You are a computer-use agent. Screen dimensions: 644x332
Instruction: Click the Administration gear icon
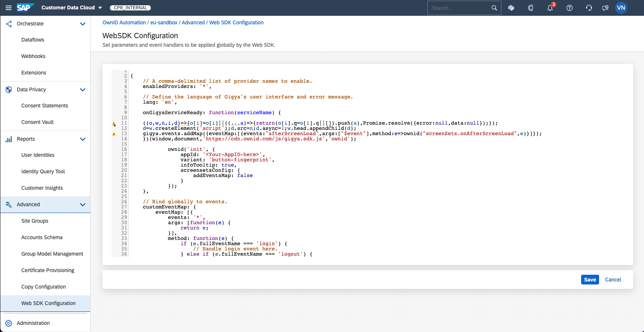tap(9, 323)
